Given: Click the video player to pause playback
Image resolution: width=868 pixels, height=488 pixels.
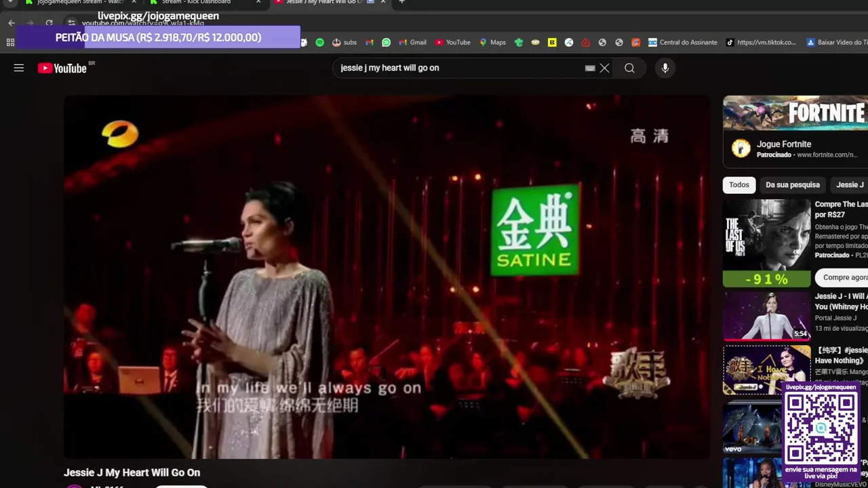Looking at the screenshot, I should point(387,277).
